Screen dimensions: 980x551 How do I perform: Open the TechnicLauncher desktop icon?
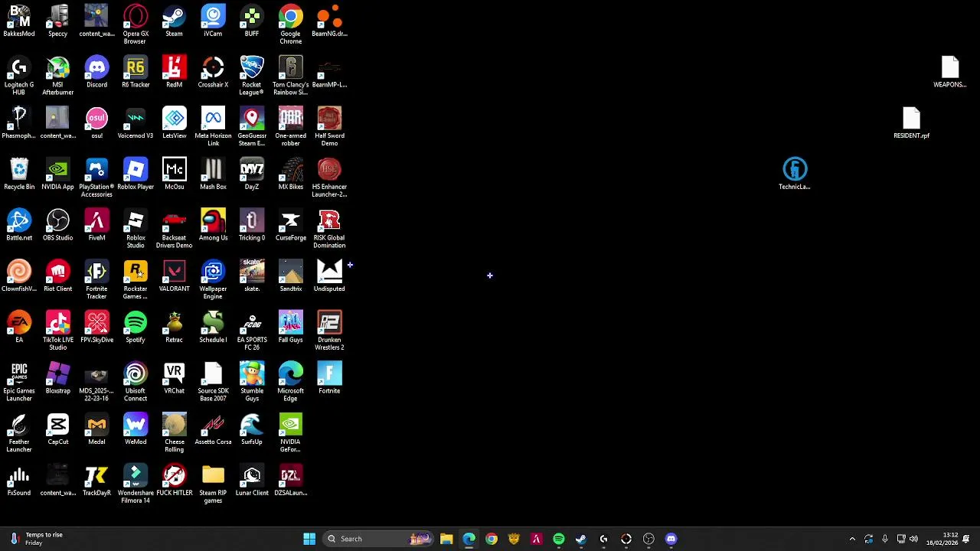[795, 174]
